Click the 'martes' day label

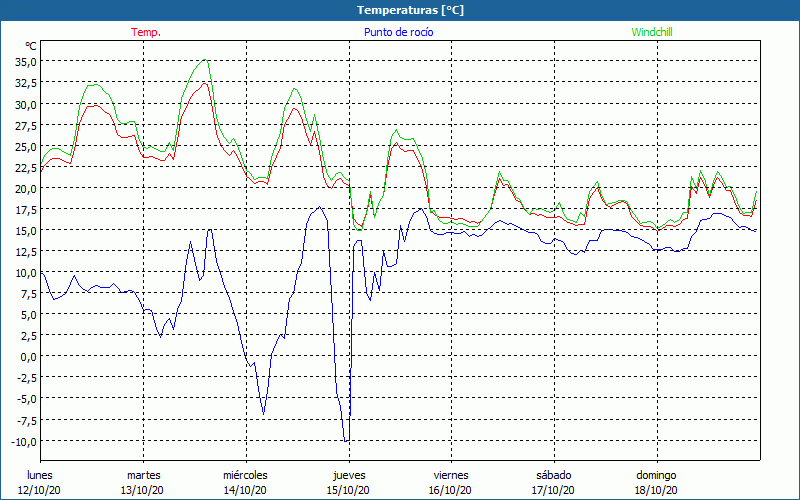coord(143,475)
